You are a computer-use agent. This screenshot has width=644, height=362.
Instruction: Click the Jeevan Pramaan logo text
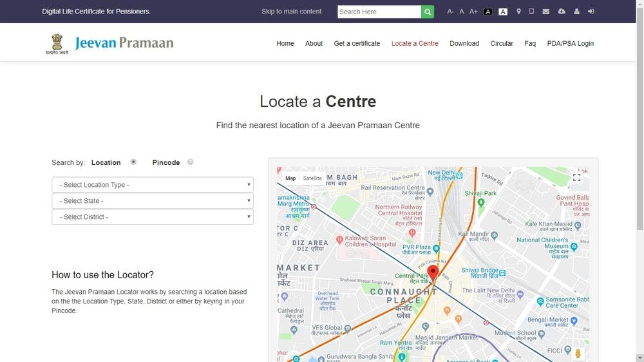coord(124,43)
